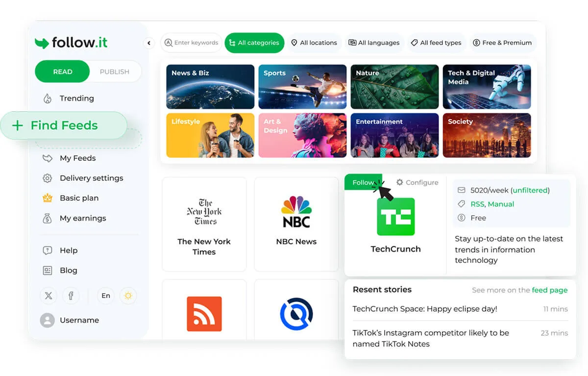
Task: Open the All feed types filter
Action: point(436,43)
